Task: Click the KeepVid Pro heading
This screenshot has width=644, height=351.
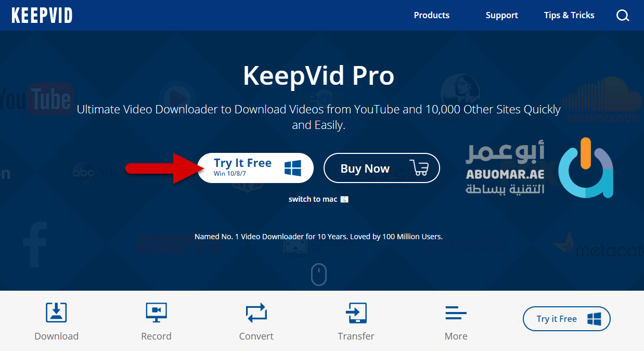Action: click(x=318, y=76)
